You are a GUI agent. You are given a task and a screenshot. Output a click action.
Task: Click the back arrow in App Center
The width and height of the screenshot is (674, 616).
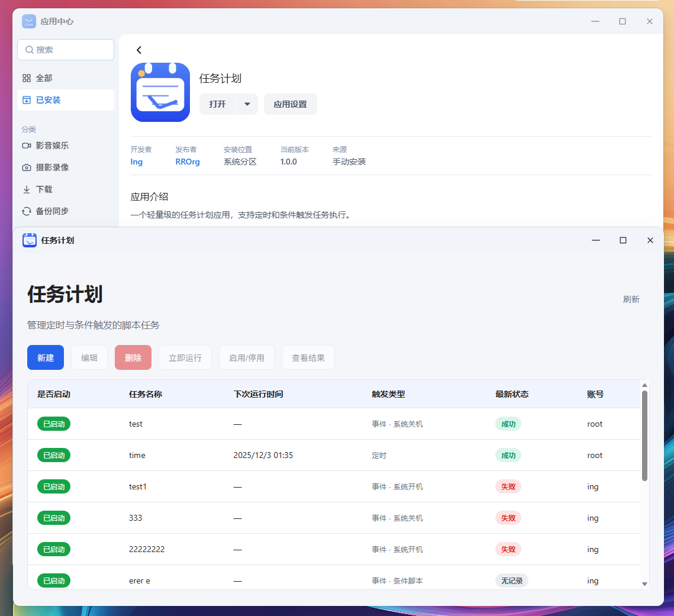pyautogui.click(x=139, y=50)
